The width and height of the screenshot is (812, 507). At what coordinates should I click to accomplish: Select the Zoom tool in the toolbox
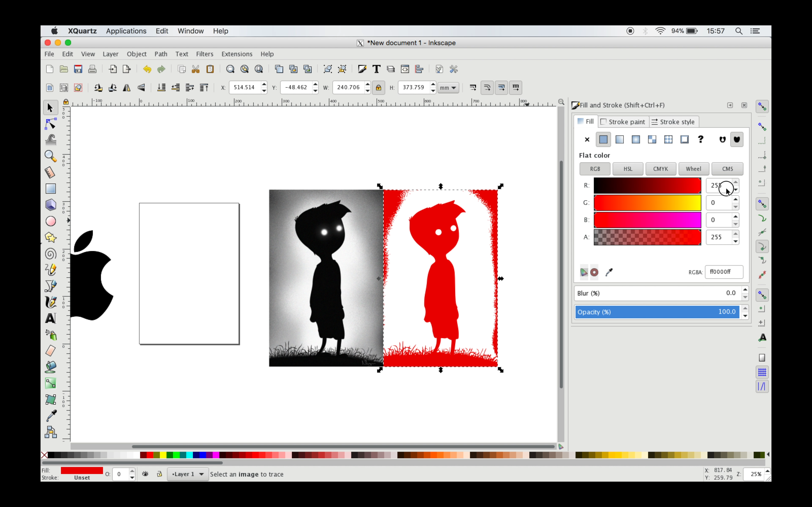50,156
